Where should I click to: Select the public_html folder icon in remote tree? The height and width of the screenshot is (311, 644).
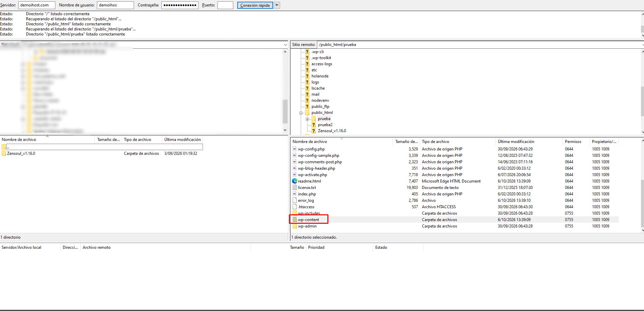tap(307, 113)
